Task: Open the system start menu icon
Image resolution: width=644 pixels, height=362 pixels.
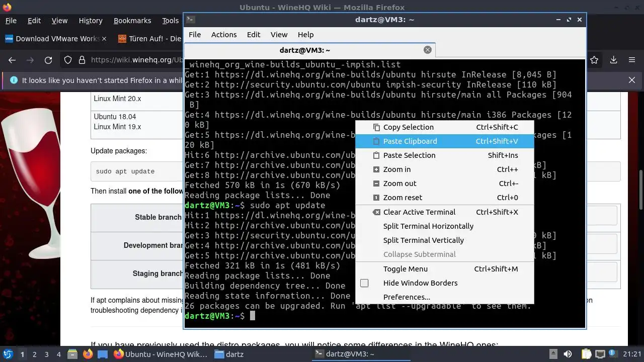Action: (x=8, y=354)
